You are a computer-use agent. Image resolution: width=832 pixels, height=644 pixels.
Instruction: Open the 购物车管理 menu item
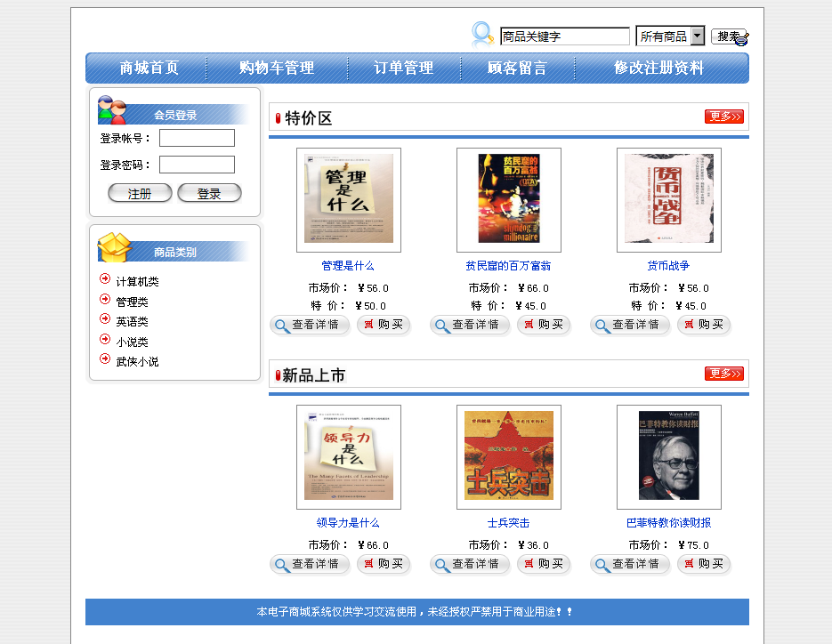(275, 67)
